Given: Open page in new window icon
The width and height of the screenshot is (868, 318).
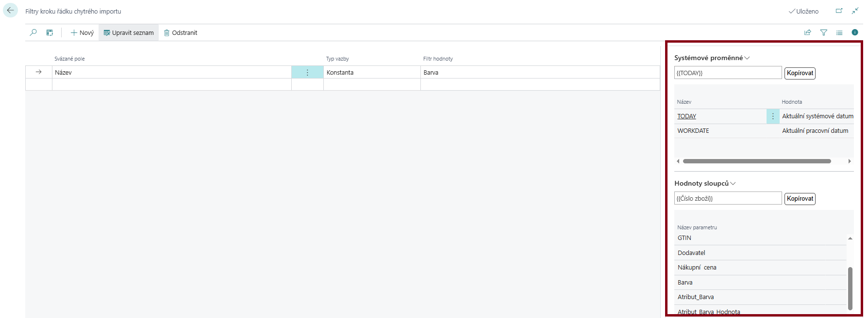Looking at the screenshot, I should coord(839,11).
